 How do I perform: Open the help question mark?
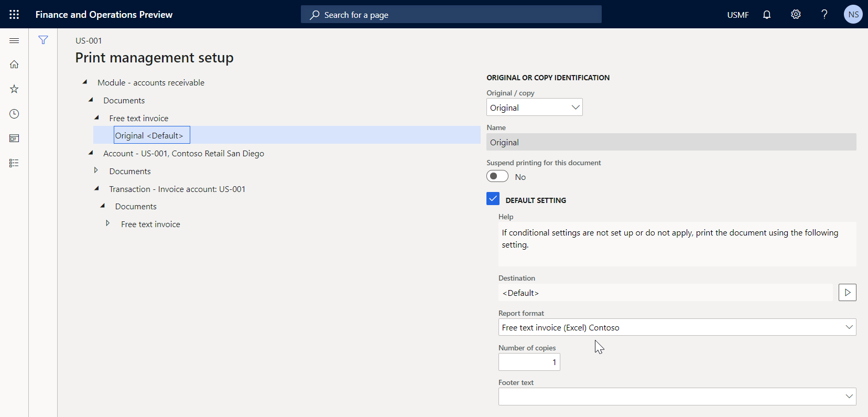(824, 15)
